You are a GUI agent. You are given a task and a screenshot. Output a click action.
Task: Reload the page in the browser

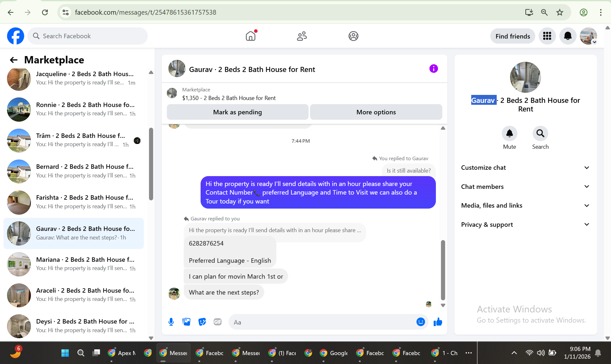(x=45, y=12)
